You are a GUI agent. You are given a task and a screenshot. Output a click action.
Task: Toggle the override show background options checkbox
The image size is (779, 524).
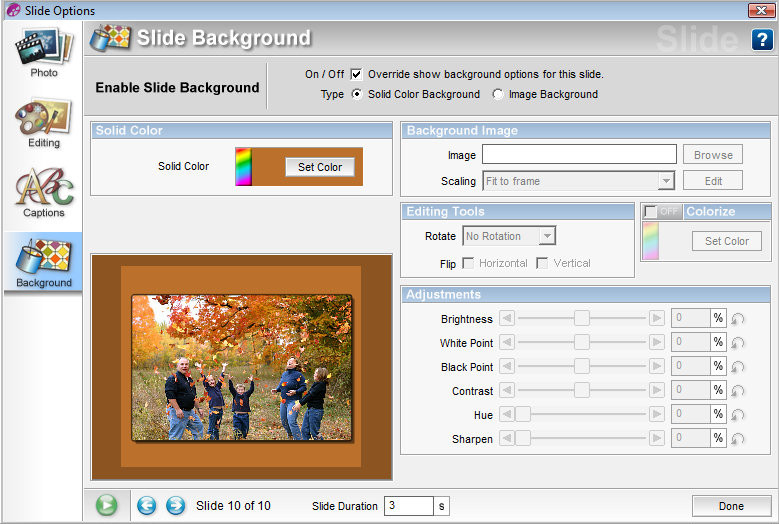click(356, 74)
